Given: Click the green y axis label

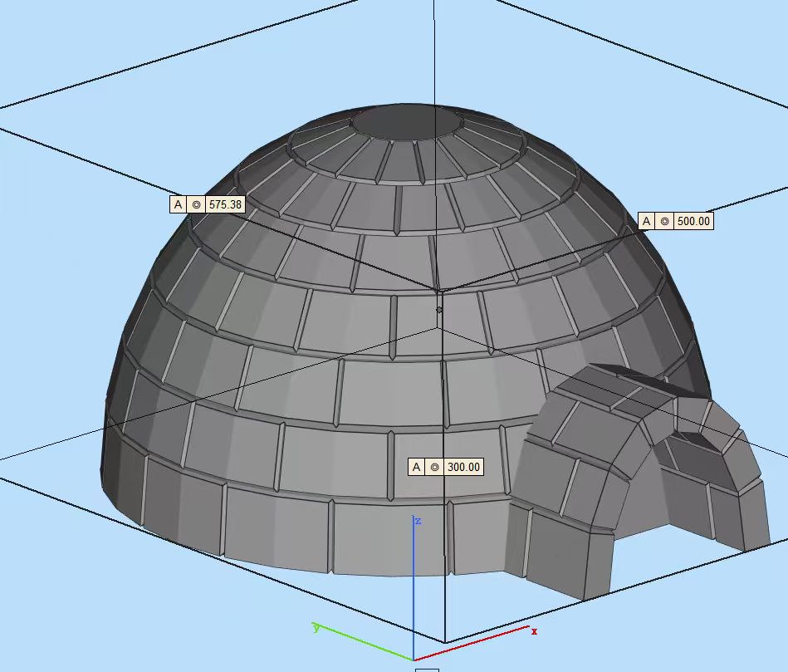Looking at the screenshot, I should 316,627.
